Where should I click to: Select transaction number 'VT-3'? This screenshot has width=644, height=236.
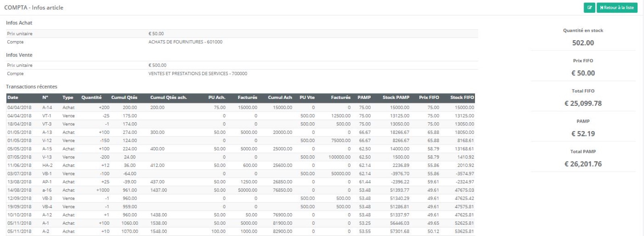pyautogui.click(x=47, y=124)
